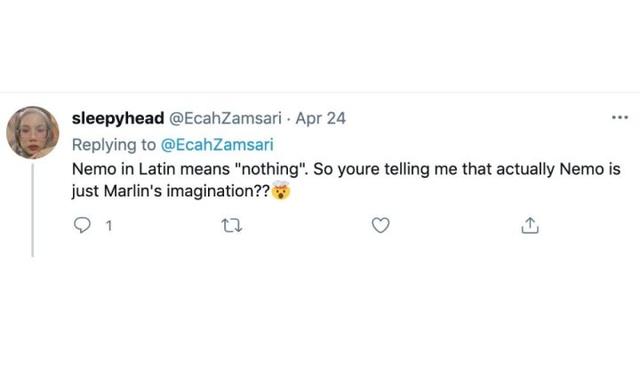Viewport: 640px width, 384px height.
Task: Click the sleepyhead profile avatar
Action: tap(33, 132)
